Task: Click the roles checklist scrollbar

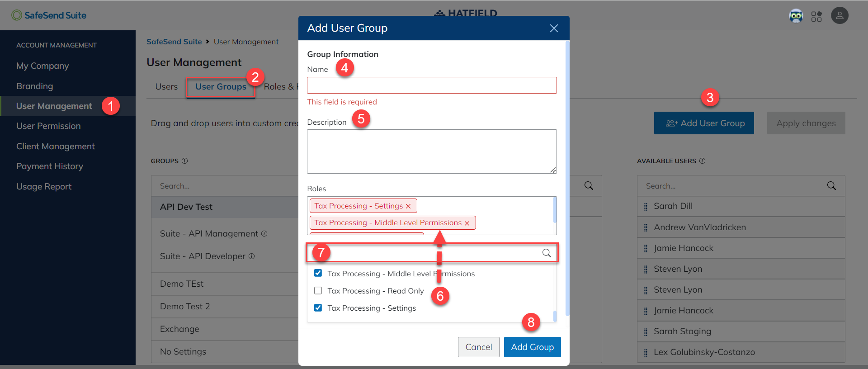Action: pyautogui.click(x=555, y=316)
